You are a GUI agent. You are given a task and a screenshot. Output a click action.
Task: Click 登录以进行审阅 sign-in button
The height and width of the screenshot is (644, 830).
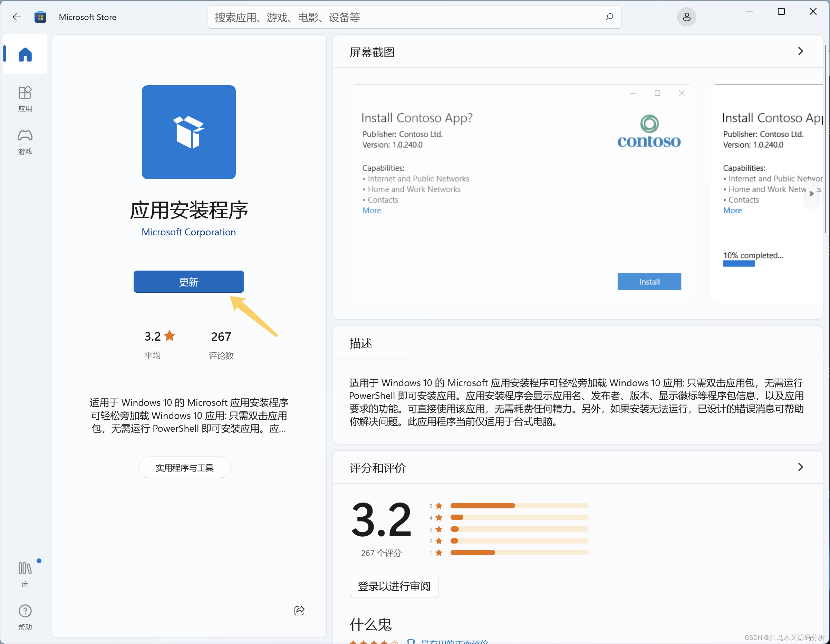click(394, 586)
